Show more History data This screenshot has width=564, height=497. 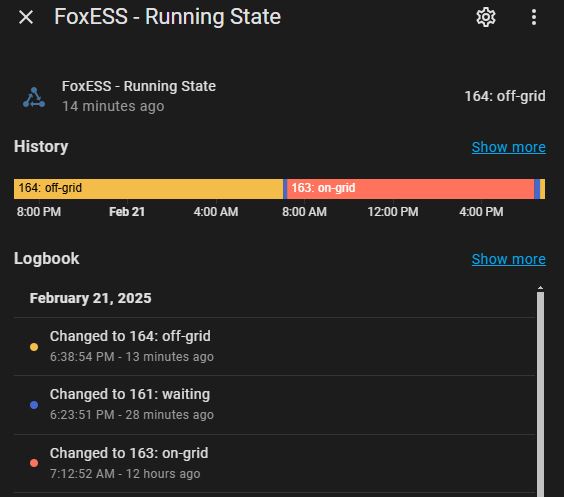tap(509, 147)
